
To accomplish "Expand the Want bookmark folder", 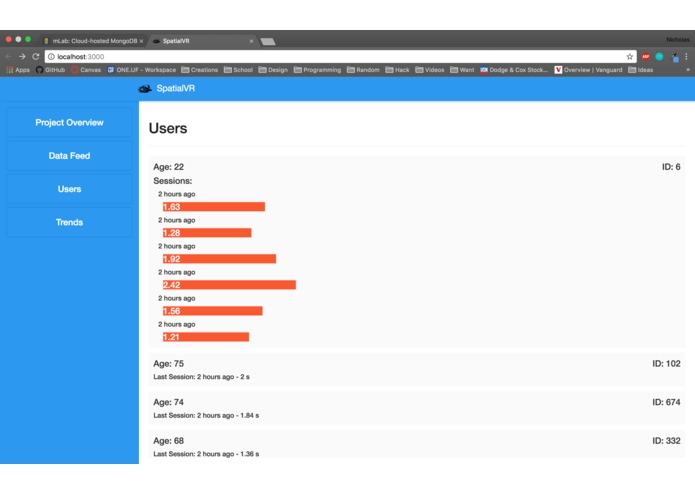I will tap(462, 70).
